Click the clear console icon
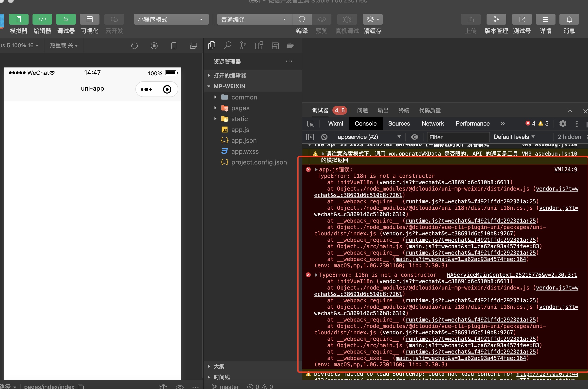 [x=324, y=137]
